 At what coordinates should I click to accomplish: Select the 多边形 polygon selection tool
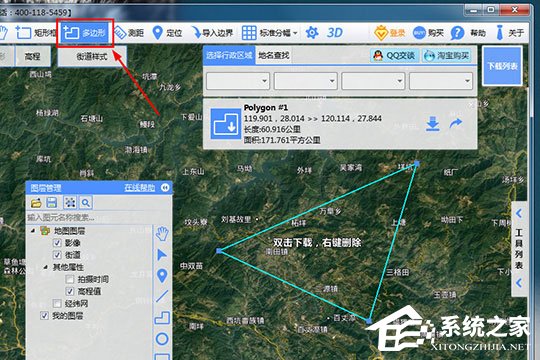[85, 33]
